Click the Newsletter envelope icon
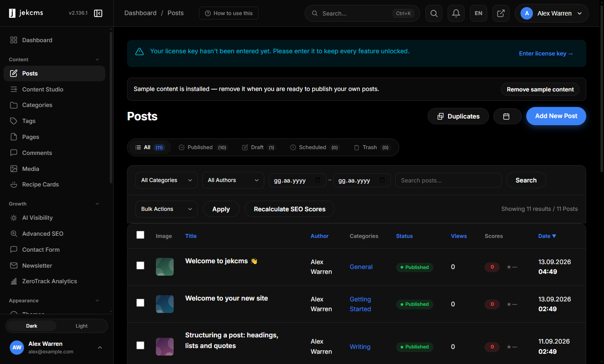This screenshot has height=364, width=604. (x=14, y=265)
